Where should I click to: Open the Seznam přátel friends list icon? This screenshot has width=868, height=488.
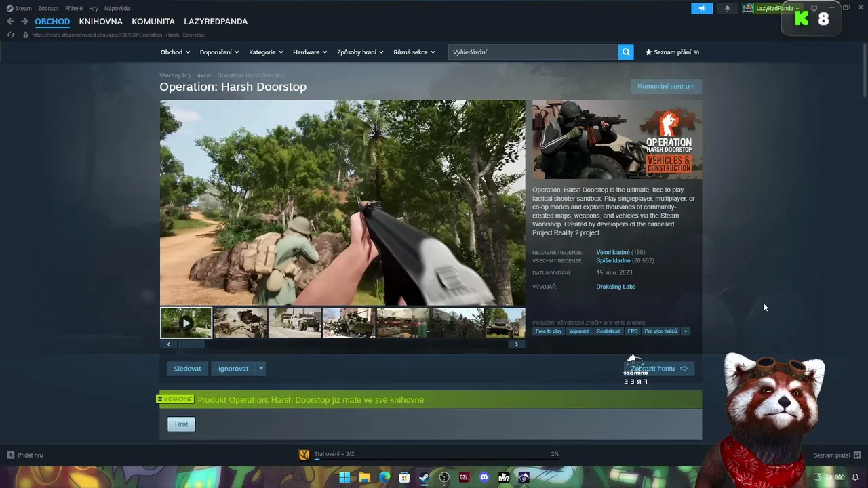857,455
